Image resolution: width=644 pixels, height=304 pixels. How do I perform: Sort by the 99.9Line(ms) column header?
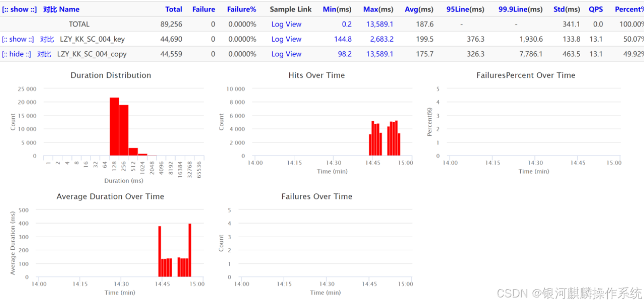point(521,9)
